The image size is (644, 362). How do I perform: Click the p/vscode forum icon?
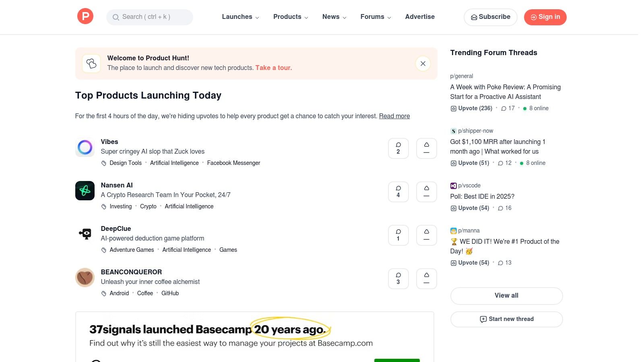coord(453,186)
